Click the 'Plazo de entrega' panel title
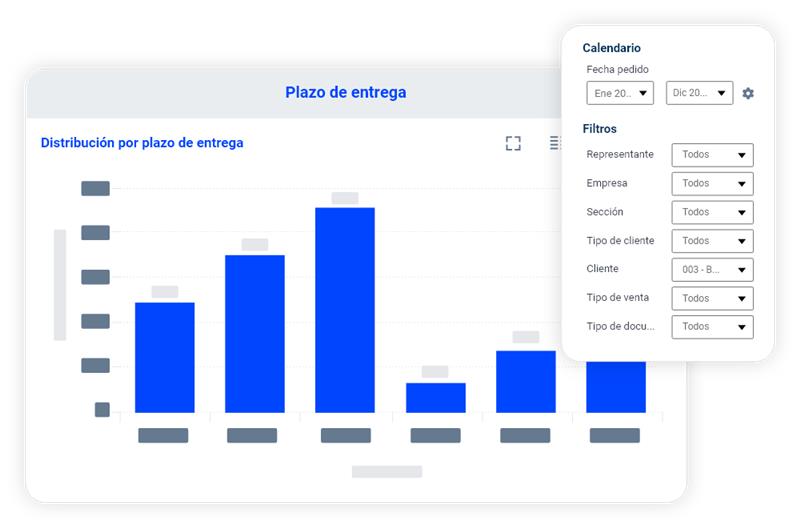This screenshot has height=528, width=800. point(345,92)
